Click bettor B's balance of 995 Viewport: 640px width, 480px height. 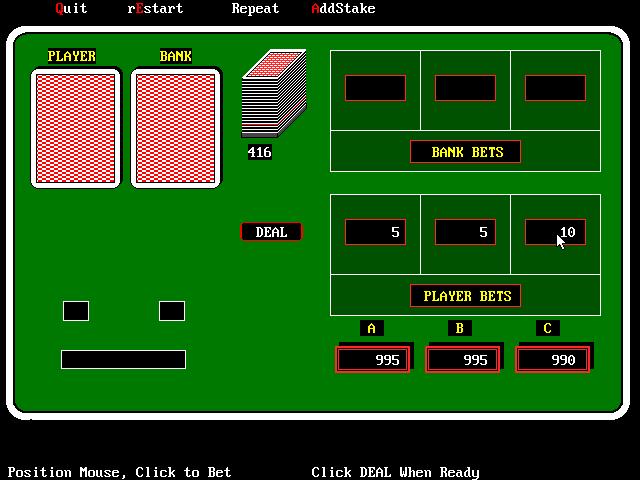pos(462,360)
